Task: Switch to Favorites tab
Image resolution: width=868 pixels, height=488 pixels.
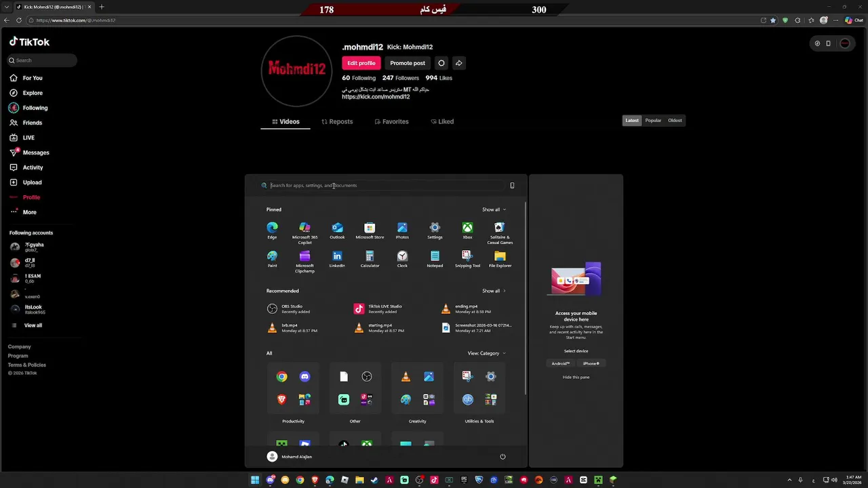Action: pos(391,121)
